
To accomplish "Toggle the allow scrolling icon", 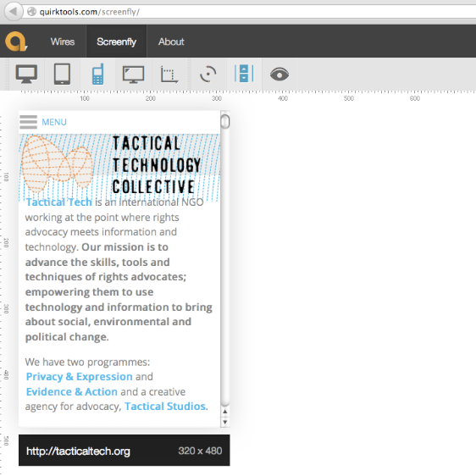I will (x=244, y=73).
